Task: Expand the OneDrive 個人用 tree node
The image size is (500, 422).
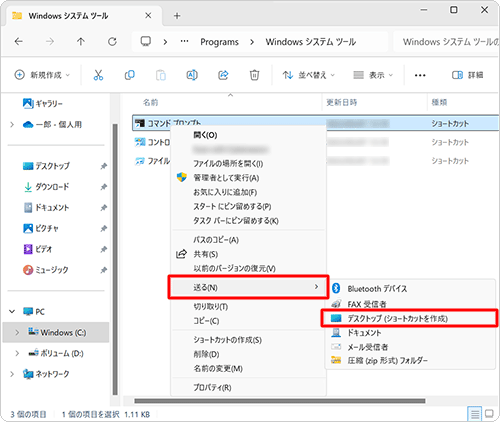Action: tap(12, 125)
